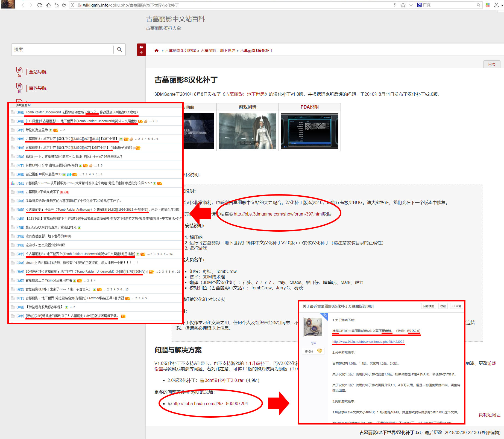Open 古墓丽影系列游戏 breadcrumb link
Screen dimensions: 504x439
pos(180,51)
